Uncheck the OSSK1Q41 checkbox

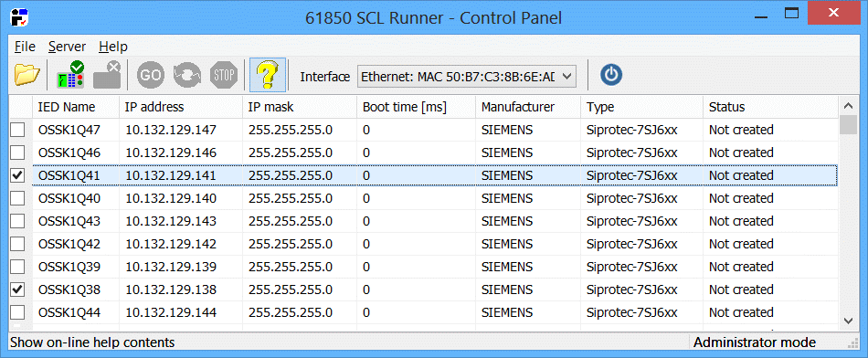pyautogui.click(x=18, y=175)
